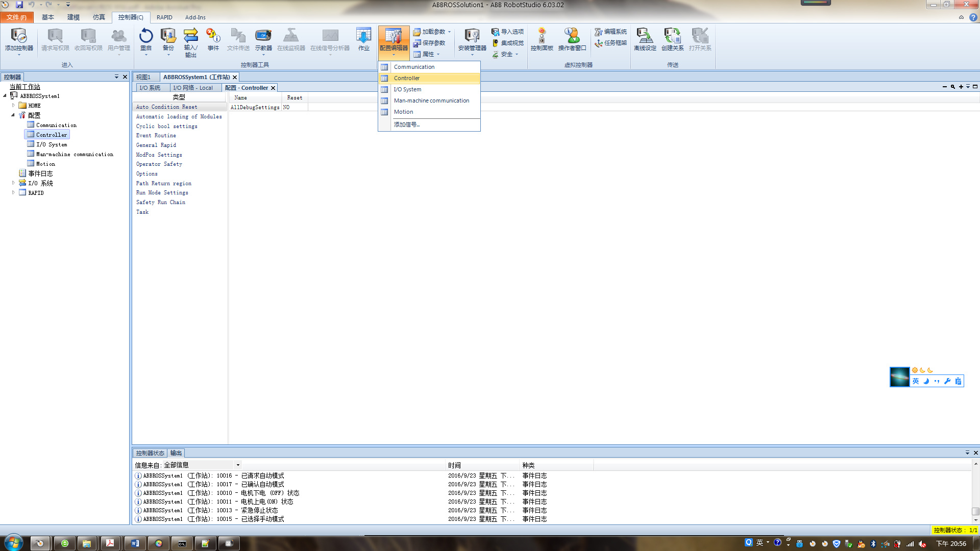Switch to the 基本 ribbon tab

pos(48,17)
